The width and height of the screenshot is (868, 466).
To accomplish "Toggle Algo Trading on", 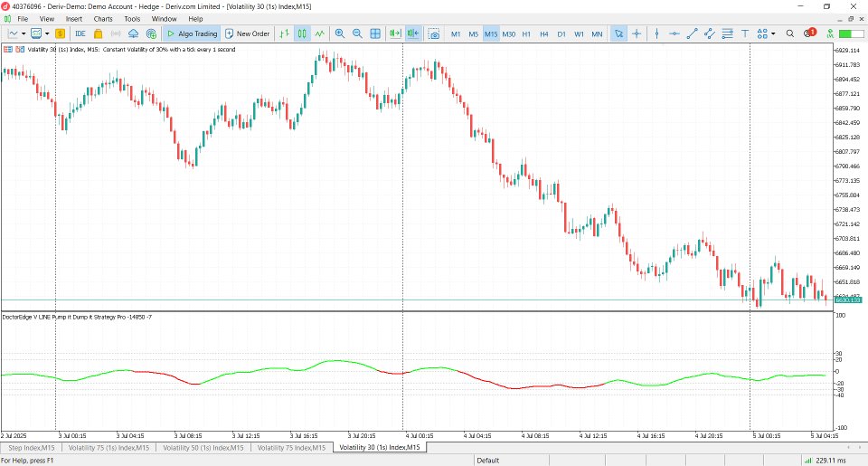I will tap(192, 33).
